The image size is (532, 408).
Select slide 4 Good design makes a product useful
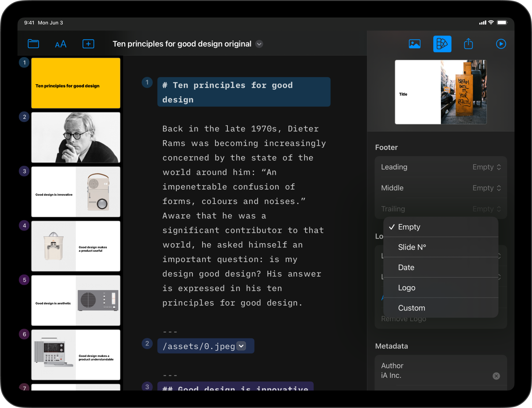click(x=76, y=246)
